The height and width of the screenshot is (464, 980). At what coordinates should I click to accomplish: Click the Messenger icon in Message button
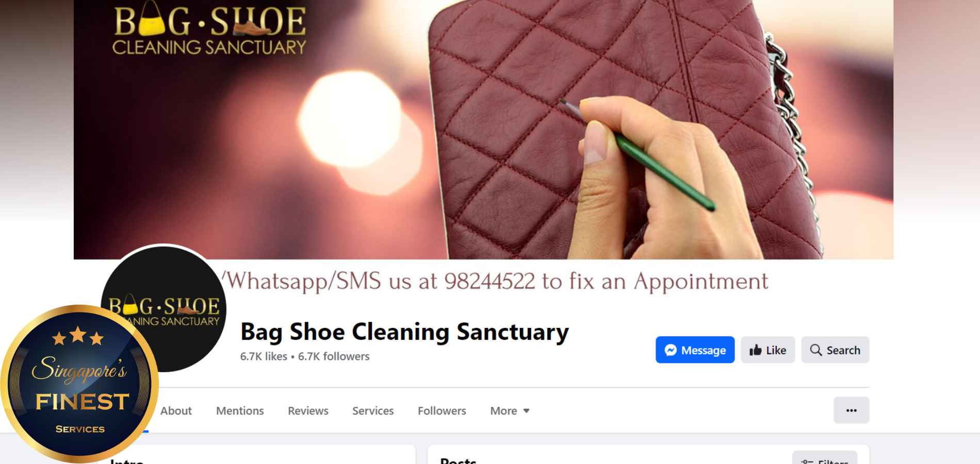pos(671,350)
